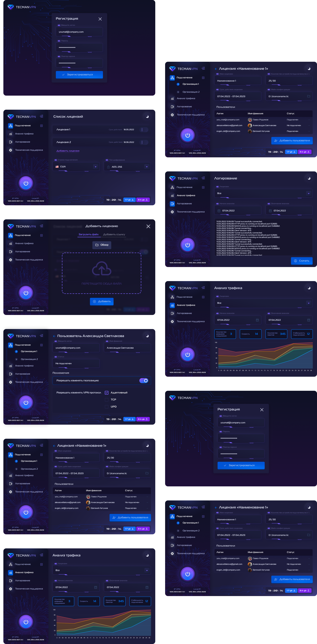Select the Загрузить файл tab
Viewport: 317px width, 644px height.
pyautogui.click(x=88, y=235)
